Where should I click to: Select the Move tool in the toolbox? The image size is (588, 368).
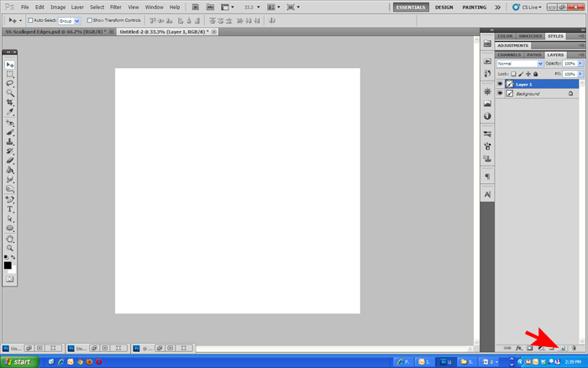coord(10,65)
